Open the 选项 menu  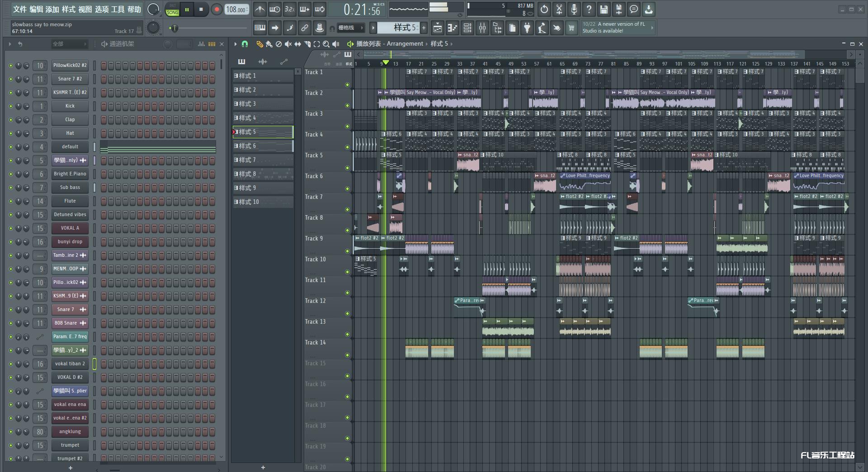click(102, 9)
